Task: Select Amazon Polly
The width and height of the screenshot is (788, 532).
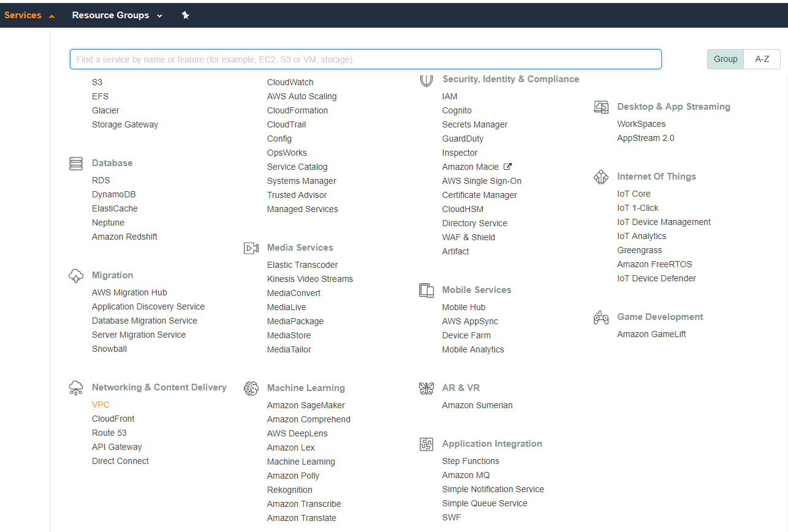Action: [294, 476]
